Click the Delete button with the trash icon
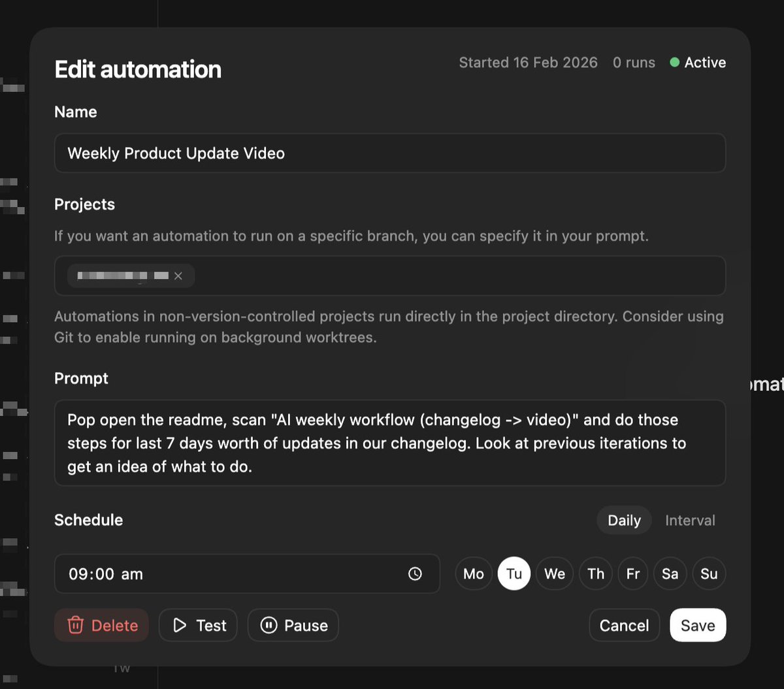This screenshot has width=784, height=689. [101, 625]
